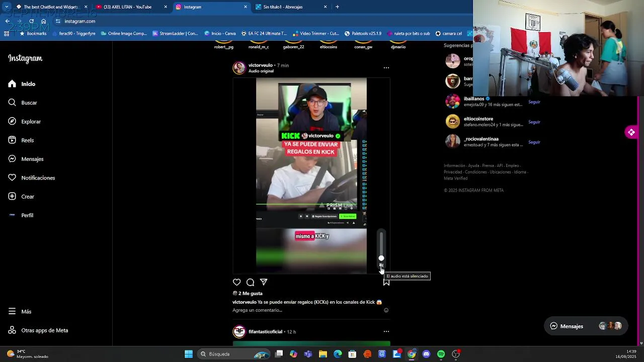
Task: Open Meta Verified footer link
Action: (455, 178)
